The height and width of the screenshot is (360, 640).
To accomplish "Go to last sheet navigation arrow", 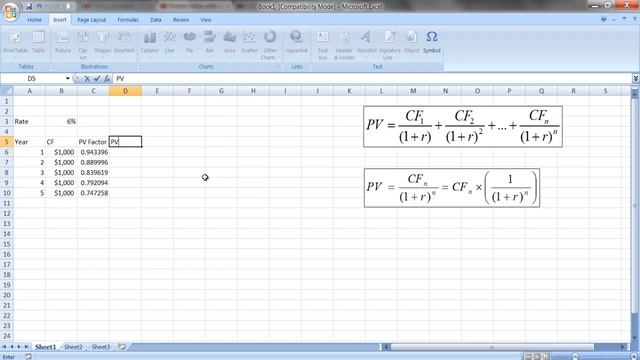I will [x=27, y=347].
